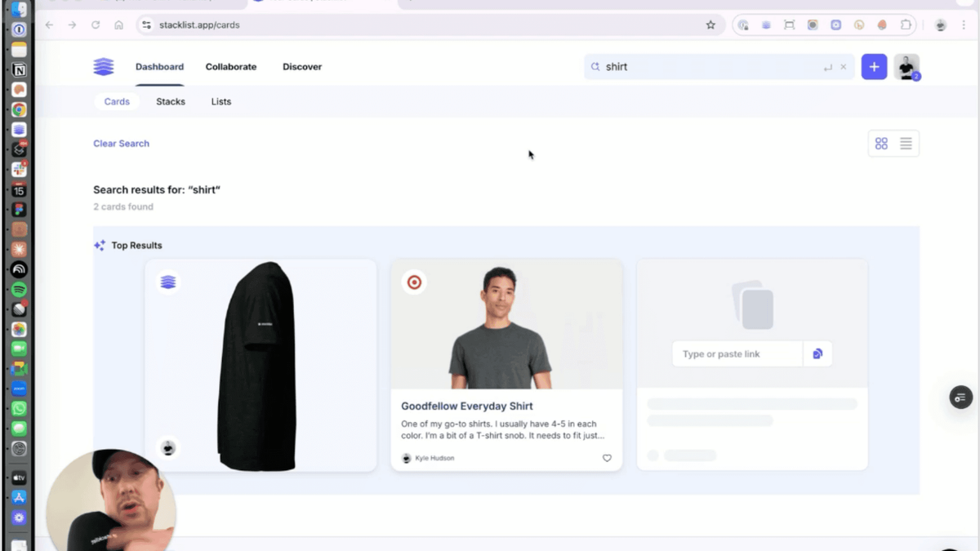The width and height of the screenshot is (980, 551).
Task: Open the Chrome three-dot menu
Action: point(965,25)
